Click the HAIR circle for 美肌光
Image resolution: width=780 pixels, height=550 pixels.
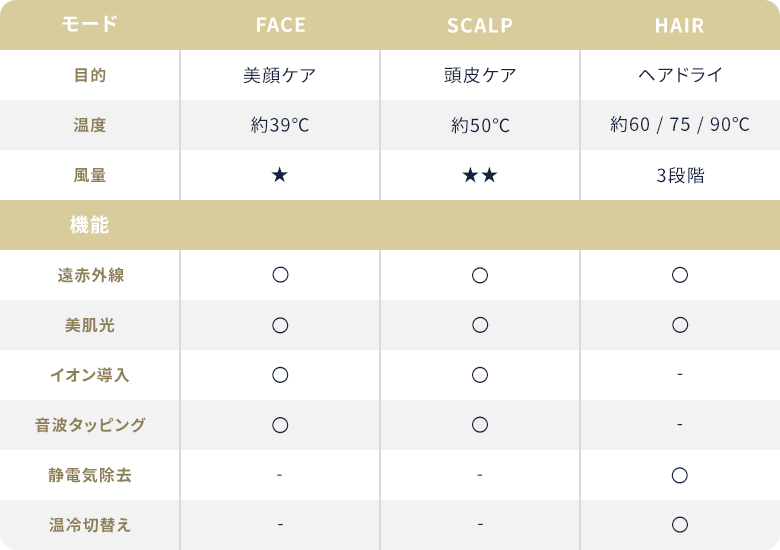(x=680, y=325)
